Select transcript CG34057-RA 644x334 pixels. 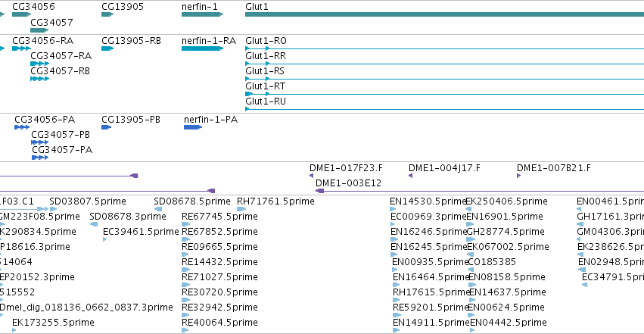61,56
